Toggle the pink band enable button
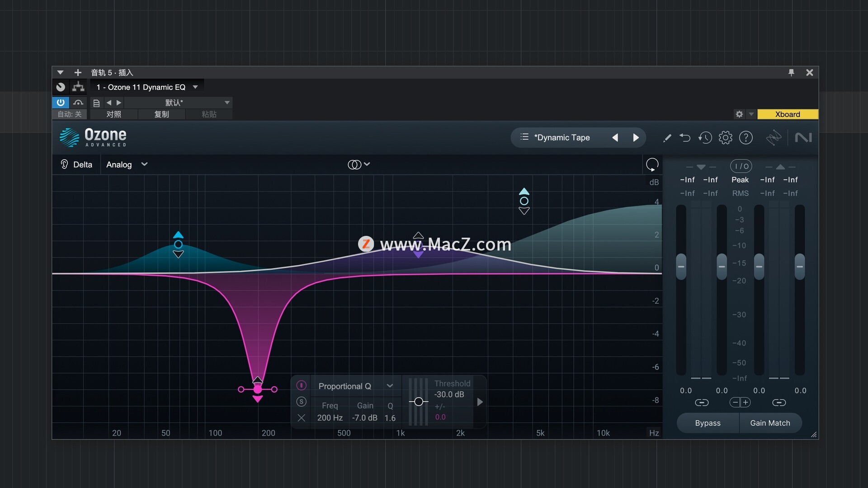868x488 pixels. 301,385
